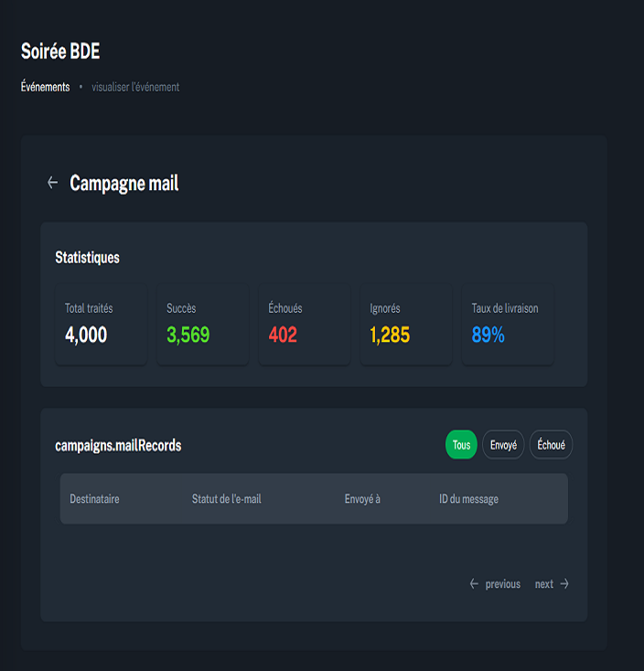Show only Échoué mail records
Viewport: 644px width, 671px height.
coord(551,445)
